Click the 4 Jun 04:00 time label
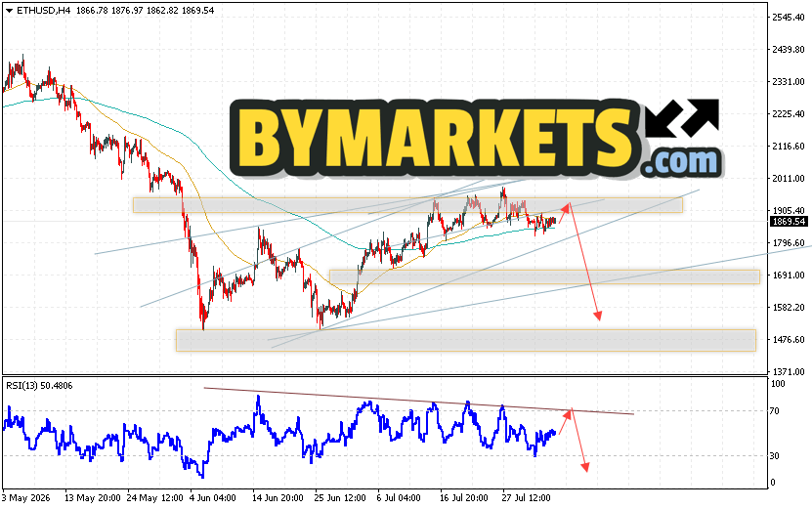812x509 pixels. 213,498
